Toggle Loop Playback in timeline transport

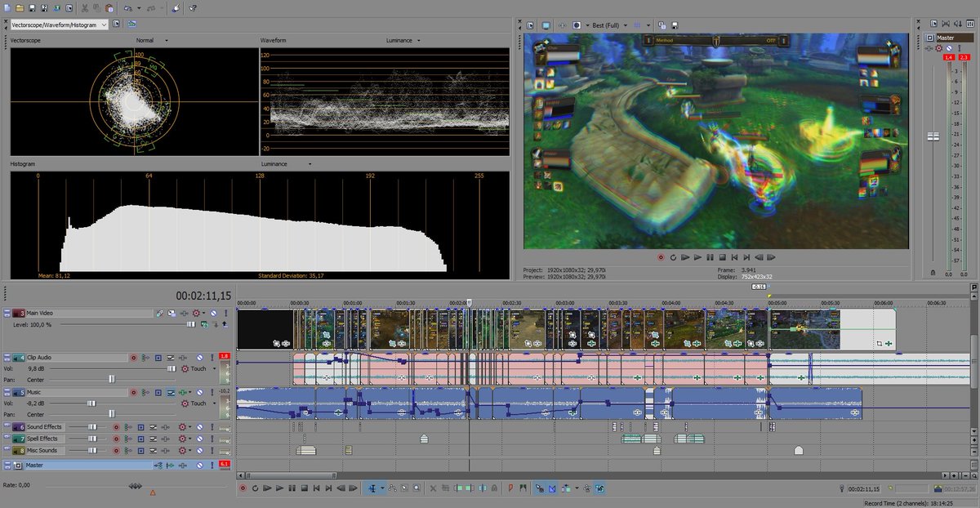255,488
